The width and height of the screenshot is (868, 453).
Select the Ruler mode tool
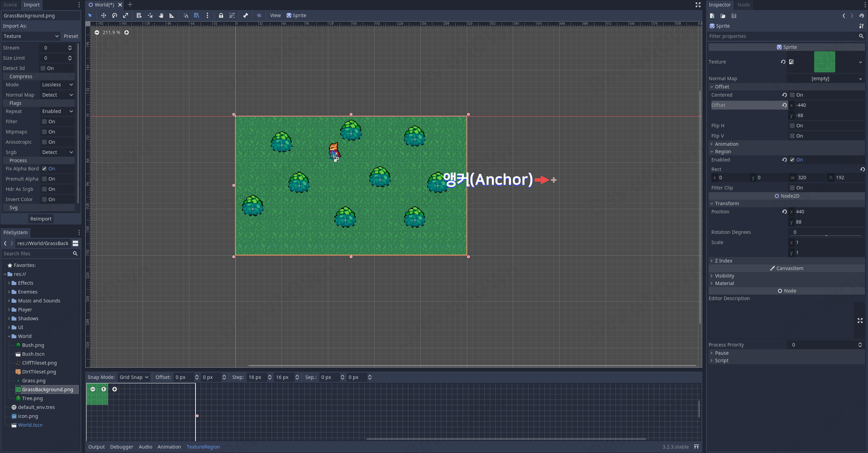(x=172, y=15)
